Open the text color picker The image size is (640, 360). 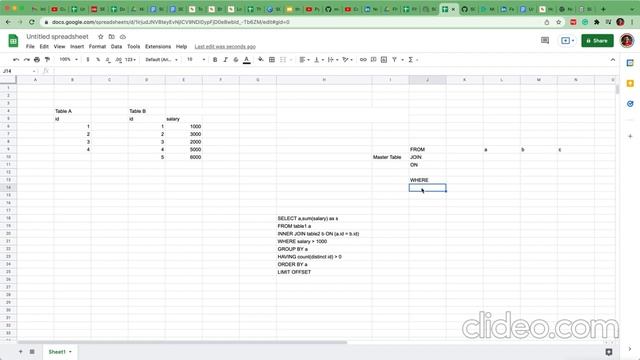click(247, 60)
